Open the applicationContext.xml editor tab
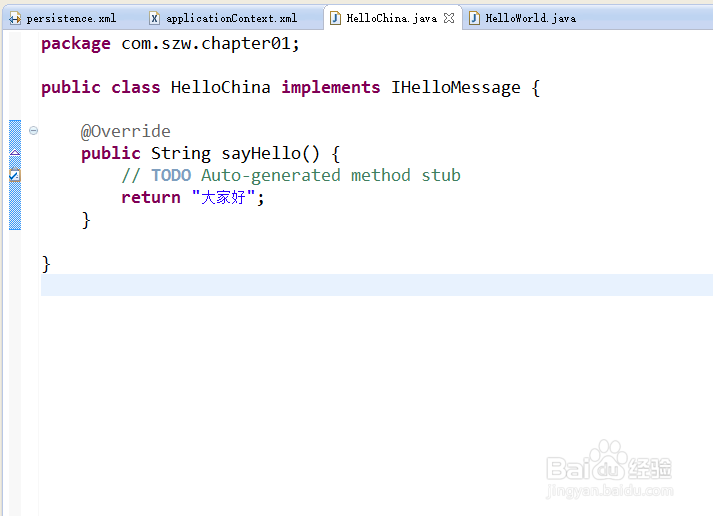The width and height of the screenshot is (713, 516). 224,18
